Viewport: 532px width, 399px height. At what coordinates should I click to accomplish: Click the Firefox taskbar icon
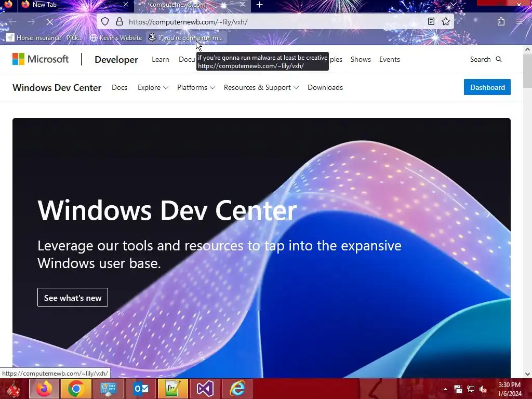click(44, 389)
